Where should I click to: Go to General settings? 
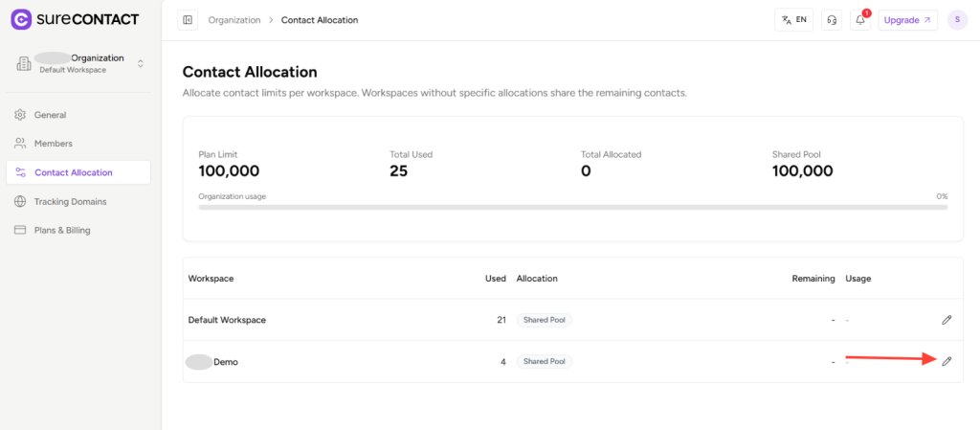tap(50, 115)
